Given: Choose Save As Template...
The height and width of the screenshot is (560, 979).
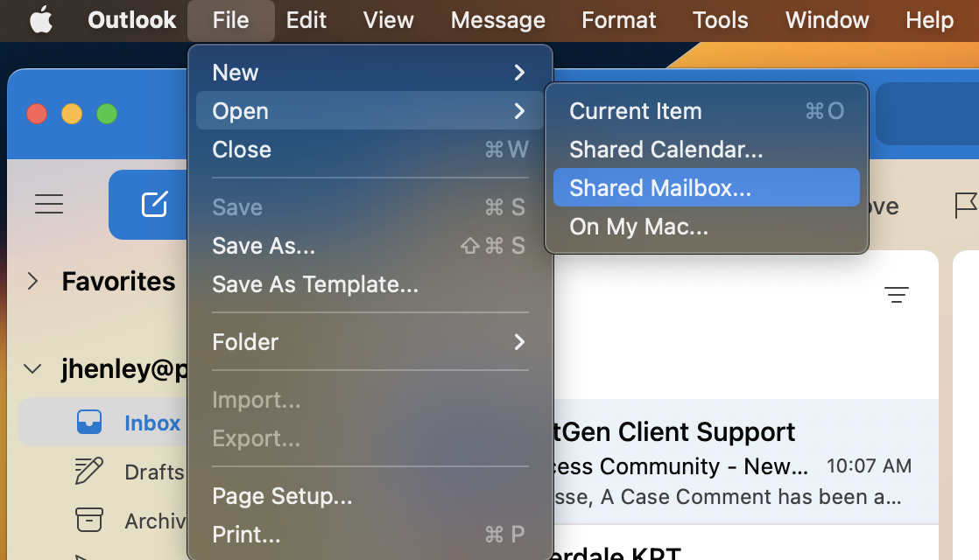Looking at the screenshot, I should coord(370,284).
